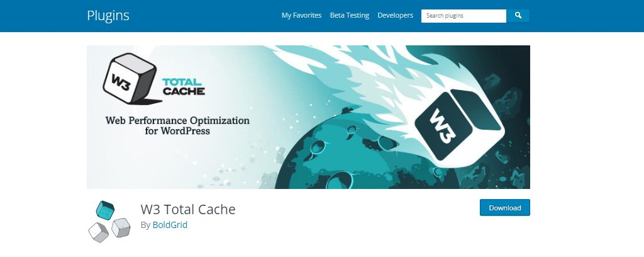This screenshot has width=644, height=257.
Task: Focus the Search plugins field
Action: [x=463, y=16]
